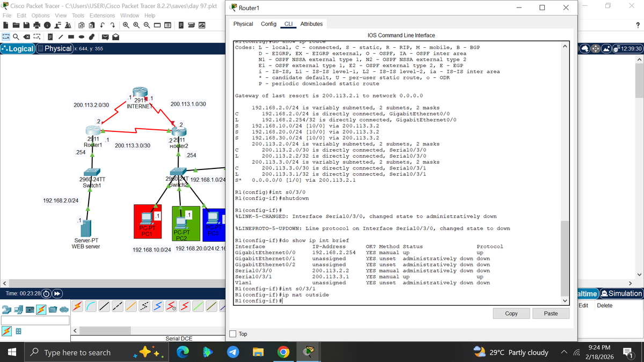Viewport: 644px width, 362px height.
Task: Click the Add Simple PDU envelope
Action: pos(105,37)
